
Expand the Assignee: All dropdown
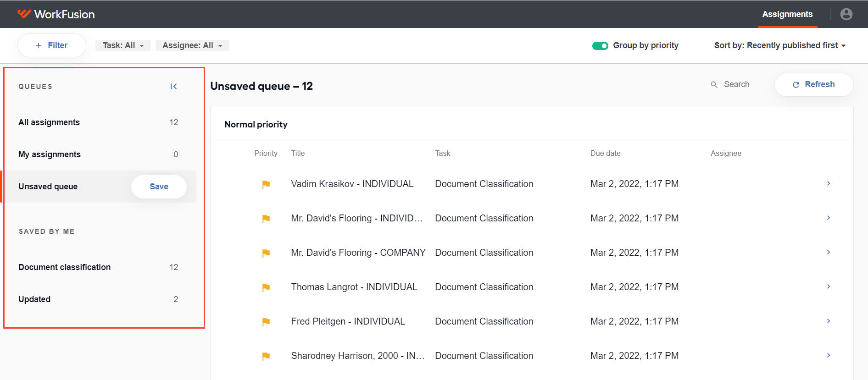(192, 45)
